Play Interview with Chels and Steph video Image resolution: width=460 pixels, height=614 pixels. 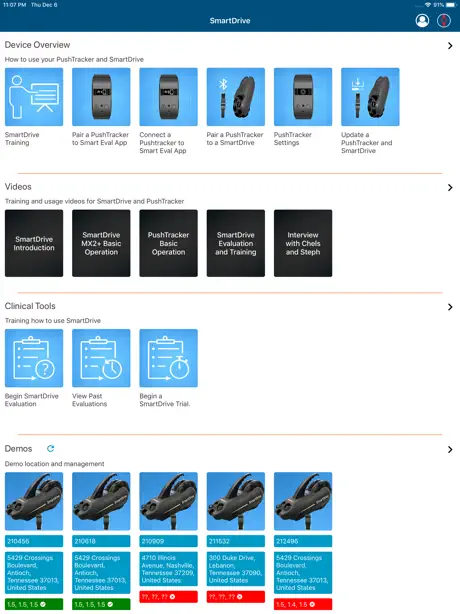pos(303,243)
